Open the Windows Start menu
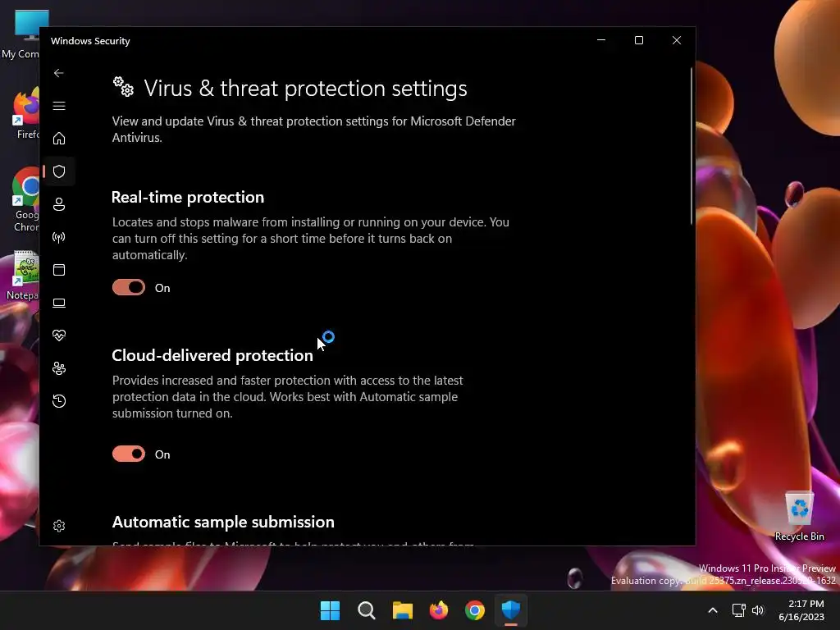 click(330, 610)
